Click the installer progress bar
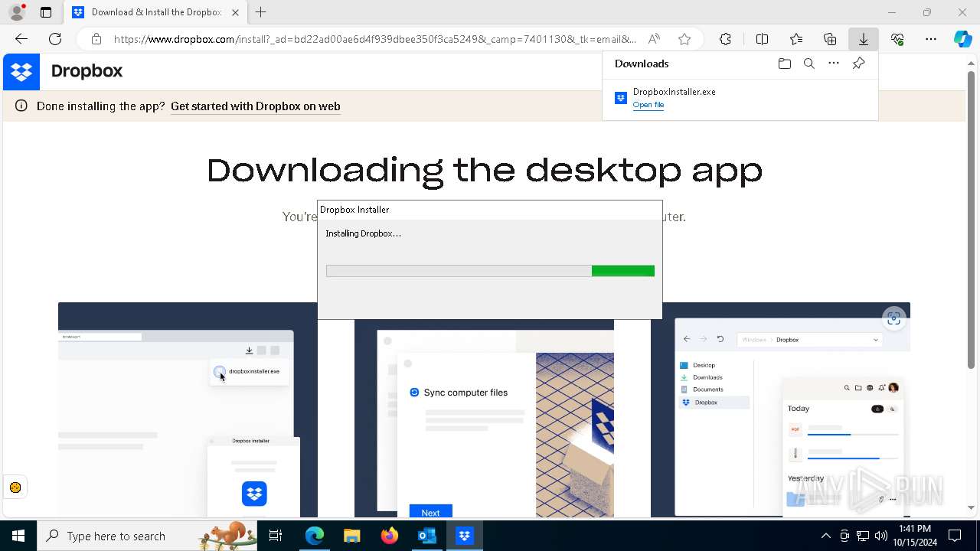 [x=490, y=271]
